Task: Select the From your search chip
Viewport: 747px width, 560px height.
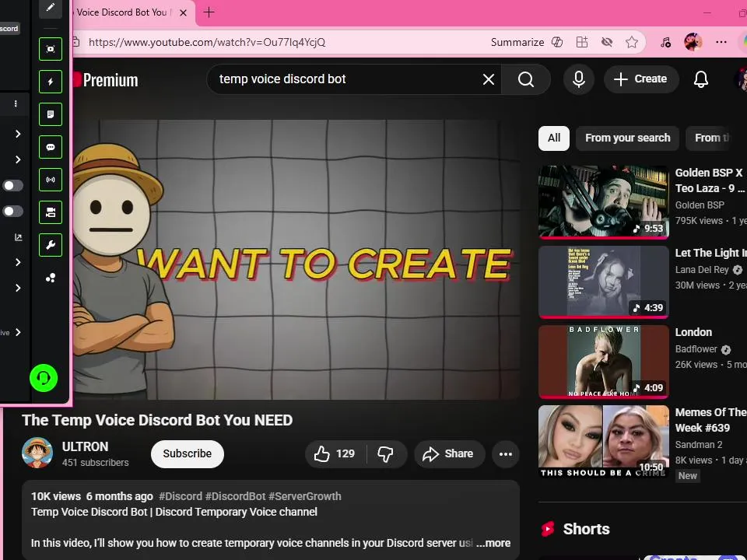Action: pyautogui.click(x=627, y=138)
